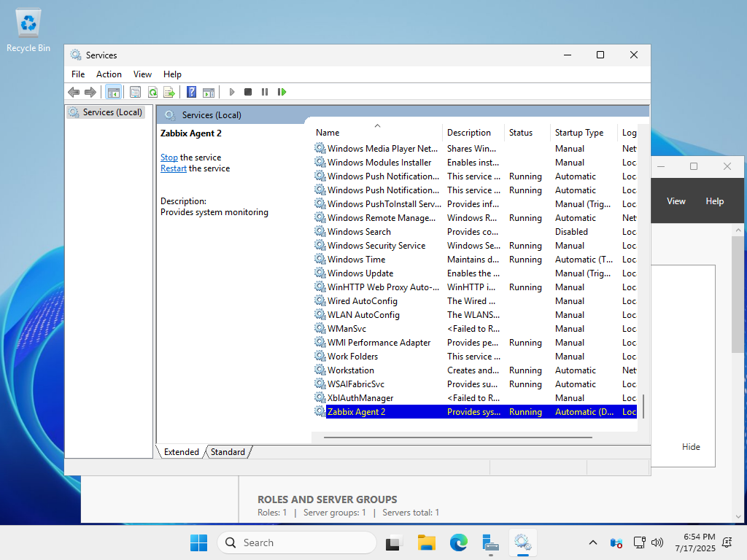Screen dimensions: 747x560
Task: Select the Windows Update service row
Action: pos(360,273)
